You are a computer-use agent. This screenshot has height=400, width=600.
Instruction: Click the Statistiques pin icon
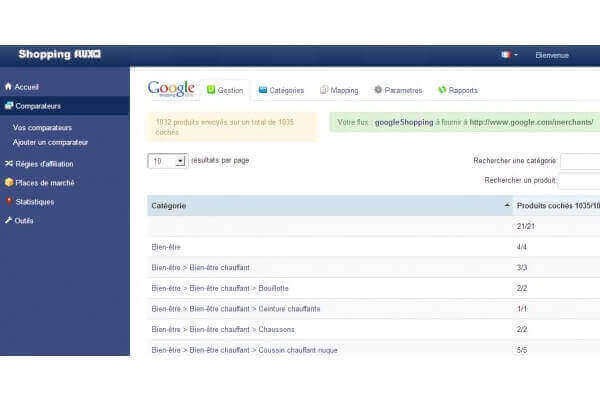[x=9, y=201]
